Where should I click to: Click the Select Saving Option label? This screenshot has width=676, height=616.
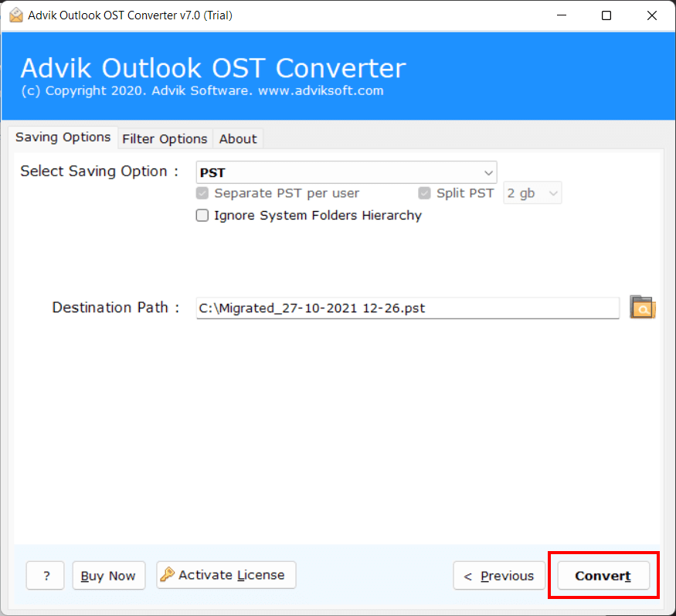tap(99, 172)
